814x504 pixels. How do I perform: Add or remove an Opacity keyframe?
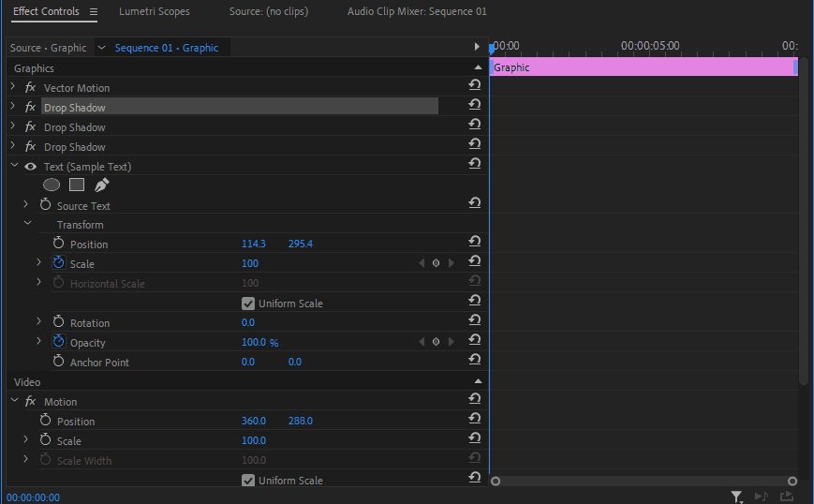[x=437, y=342]
